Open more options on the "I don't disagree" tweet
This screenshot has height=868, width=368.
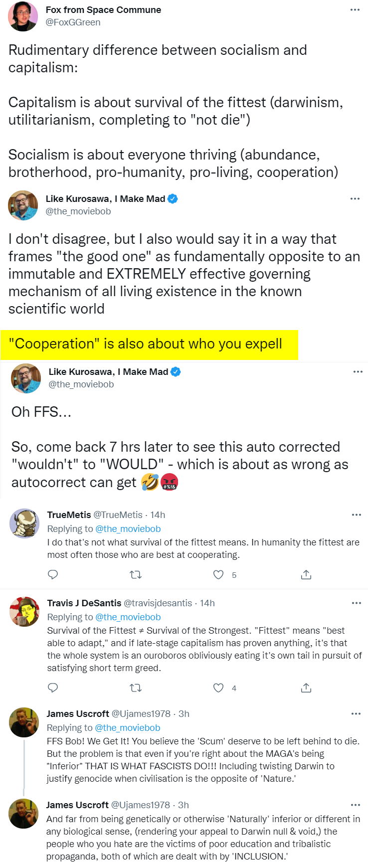coord(355,198)
